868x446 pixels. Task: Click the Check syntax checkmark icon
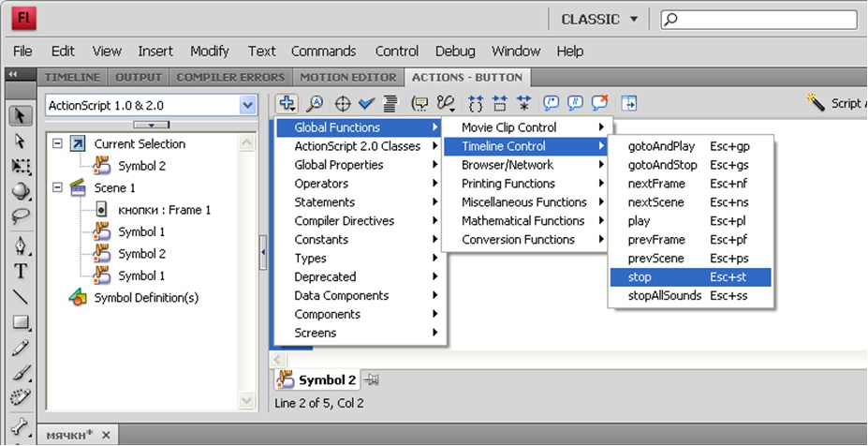coord(366,104)
